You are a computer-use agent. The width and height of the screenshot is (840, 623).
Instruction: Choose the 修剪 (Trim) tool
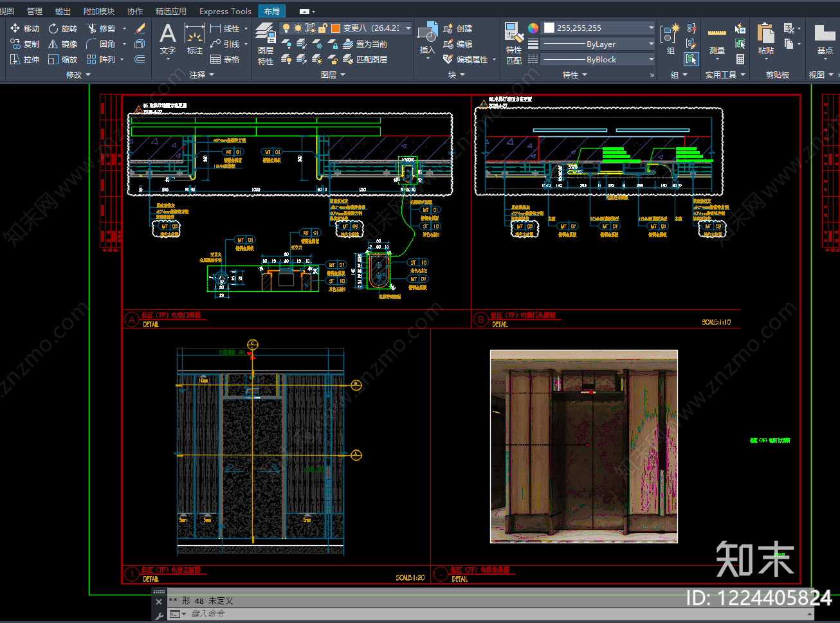(101, 28)
